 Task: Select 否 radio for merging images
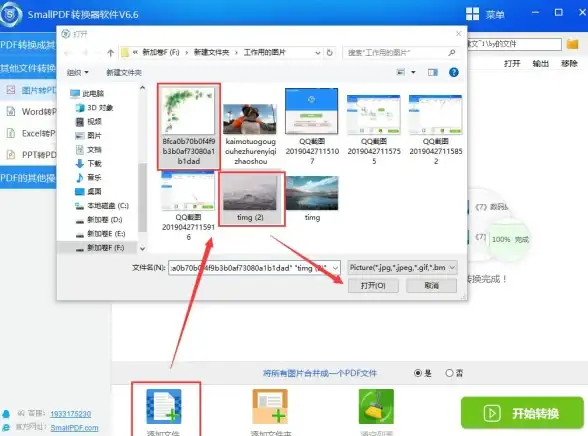click(x=449, y=373)
